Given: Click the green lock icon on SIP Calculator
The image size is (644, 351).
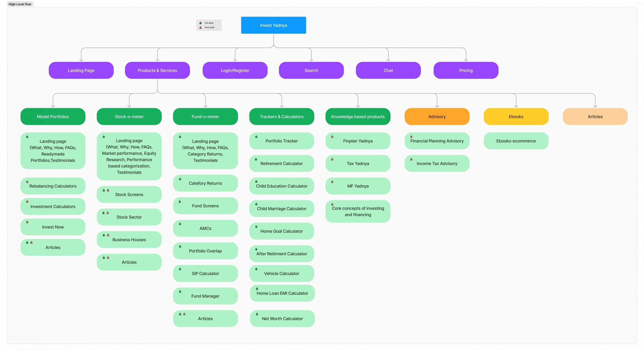Looking at the screenshot, I should click(180, 269).
